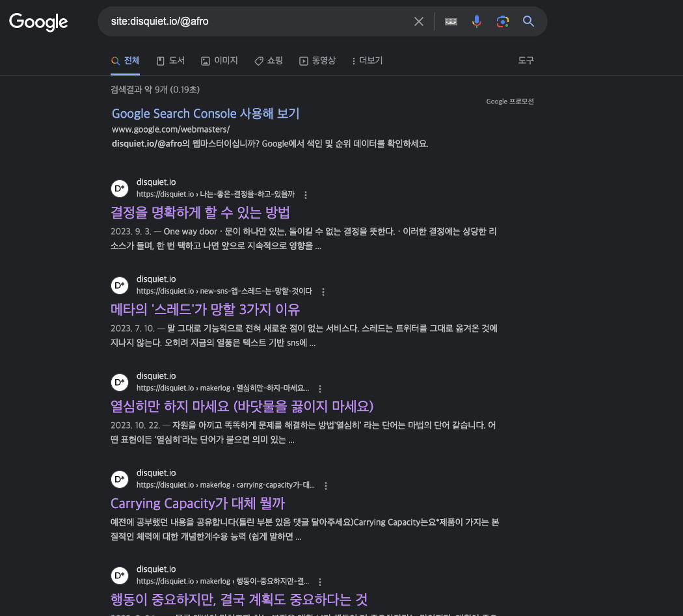Open result '행동이 중요하지만, 결국 계획도 중요하다는 것'
683x616 pixels.
239,600
